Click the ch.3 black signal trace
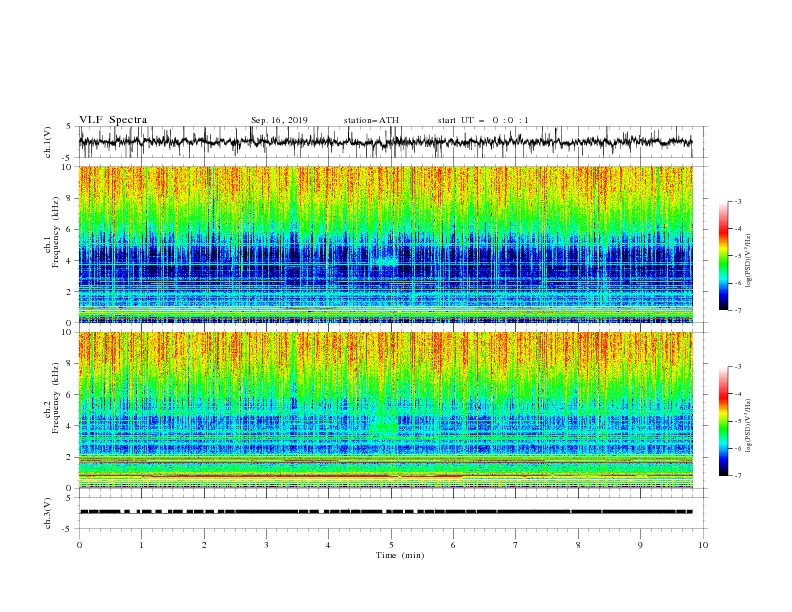 386,512
